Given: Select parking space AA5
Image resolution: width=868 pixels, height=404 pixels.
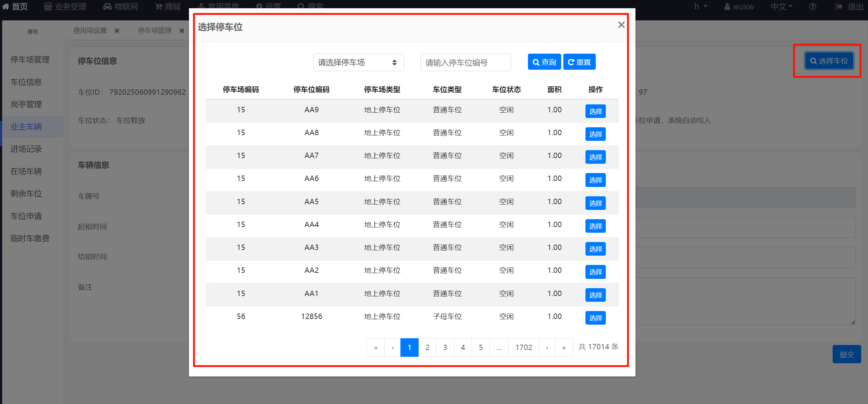Looking at the screenshot, I should point(595,203).
